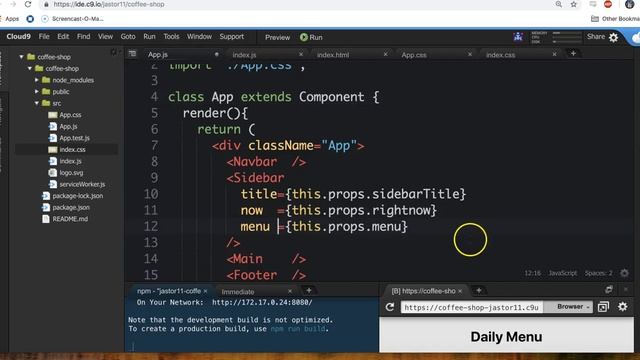Close the App.css editor tab

[470, 54]
